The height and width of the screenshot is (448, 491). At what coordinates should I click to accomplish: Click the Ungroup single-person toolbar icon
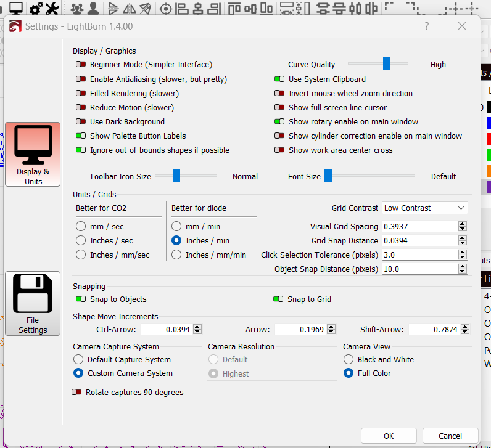(x=93, y=9)
